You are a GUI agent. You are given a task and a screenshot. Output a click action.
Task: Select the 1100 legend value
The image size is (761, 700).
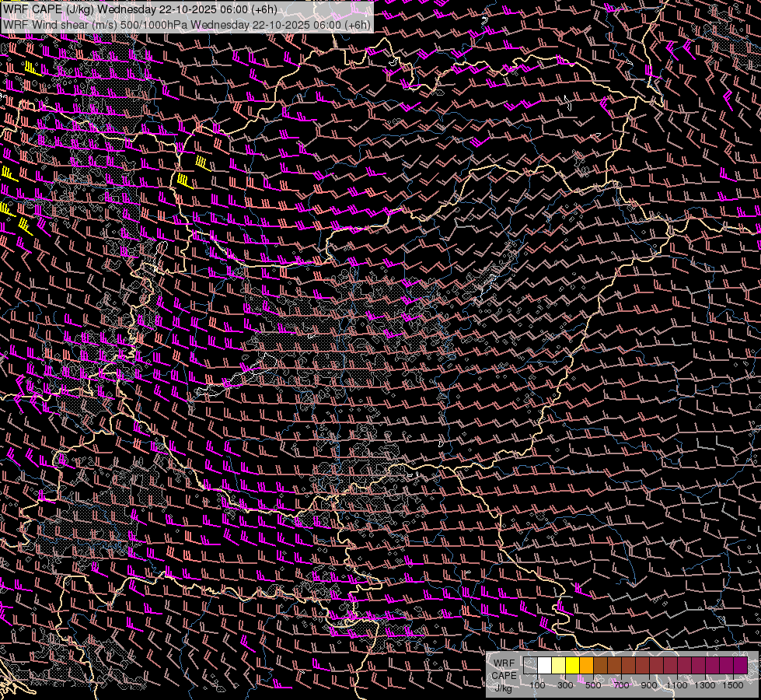(677, 685)
